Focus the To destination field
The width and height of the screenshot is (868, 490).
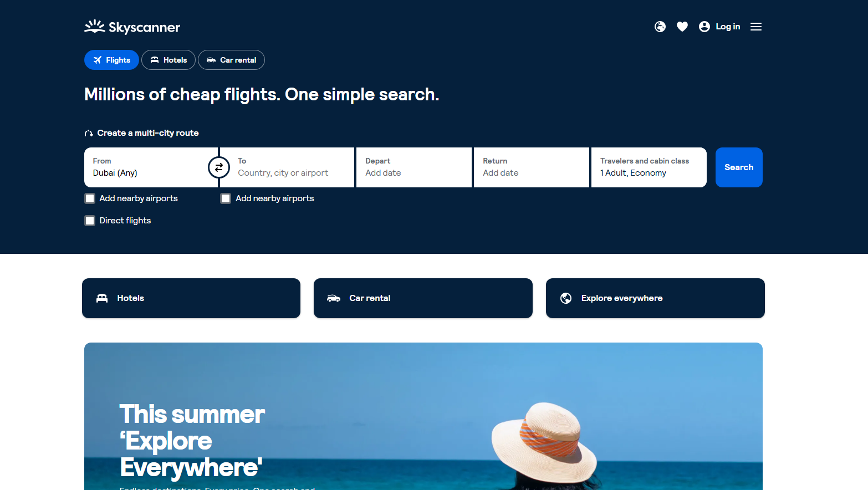click(x=287, y=167)
